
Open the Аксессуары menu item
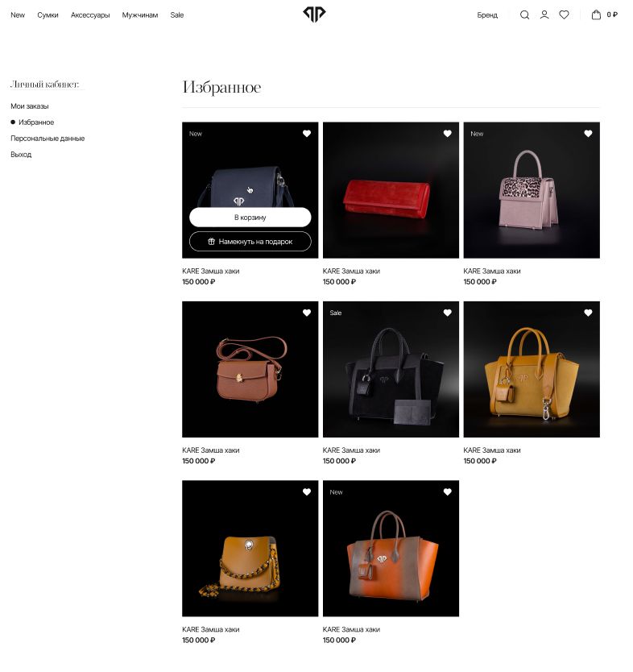point(90,15)
